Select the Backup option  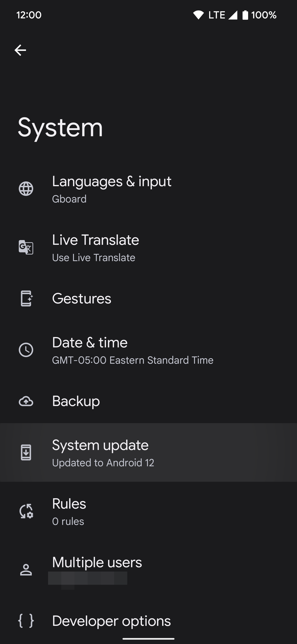pos(76,401)
